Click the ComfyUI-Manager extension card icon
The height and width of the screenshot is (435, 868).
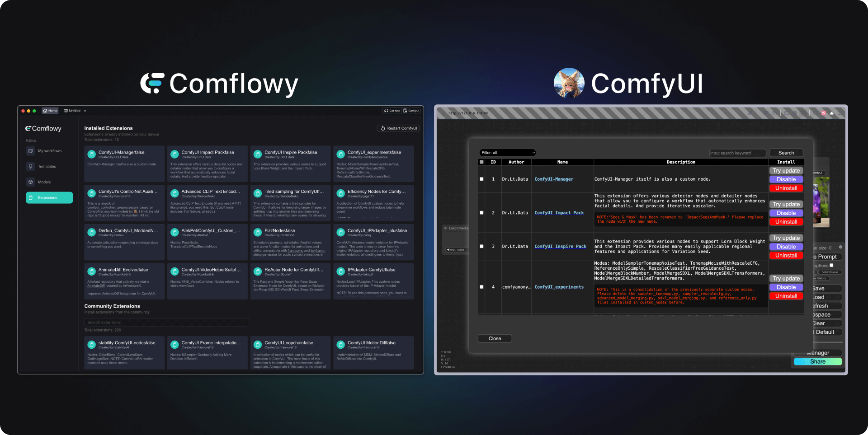(91, 154)
